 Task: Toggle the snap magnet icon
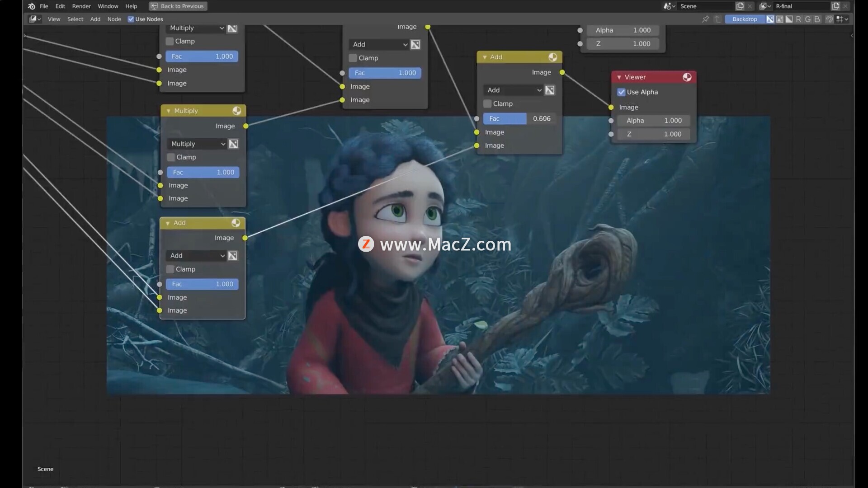point(829,19)
